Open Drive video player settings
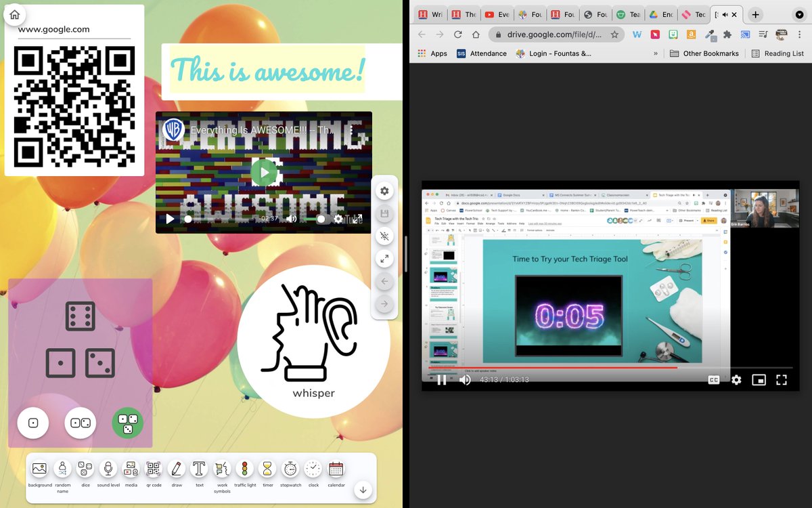This screenshot has width=812, height=508. tap(736, 380)
